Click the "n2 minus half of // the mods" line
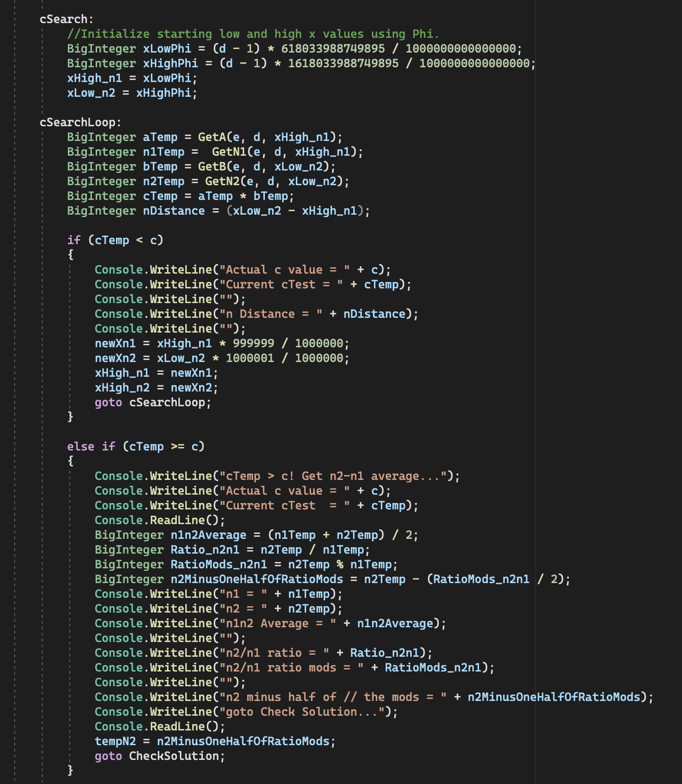The height and width of the screenshot is (784, 682). coord(374,697)
